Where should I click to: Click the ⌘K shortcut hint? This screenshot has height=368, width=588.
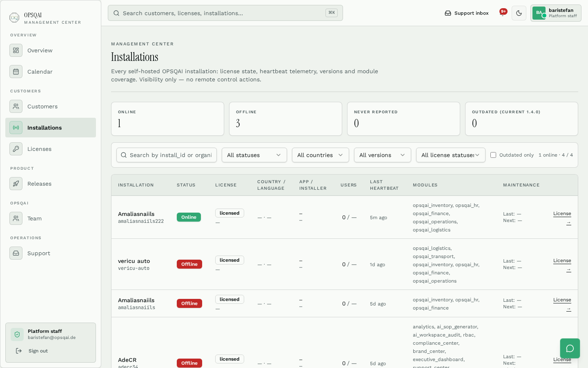(x=332, y=13)
